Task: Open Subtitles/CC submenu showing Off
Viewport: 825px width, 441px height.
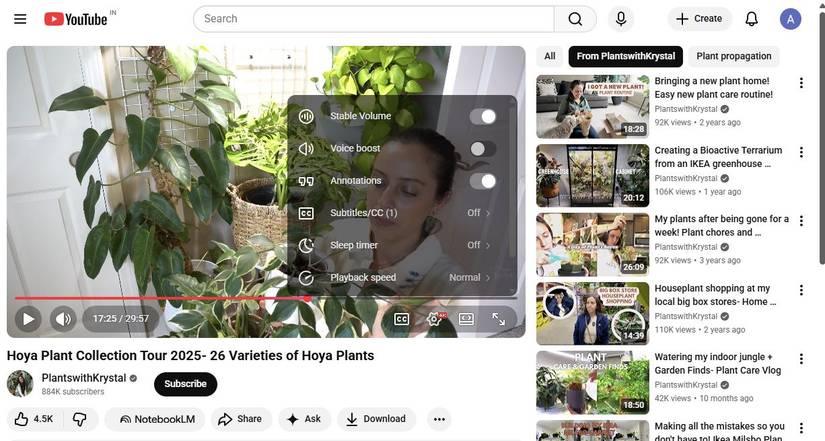Action: pyautogui.click(x=403, y=213)
